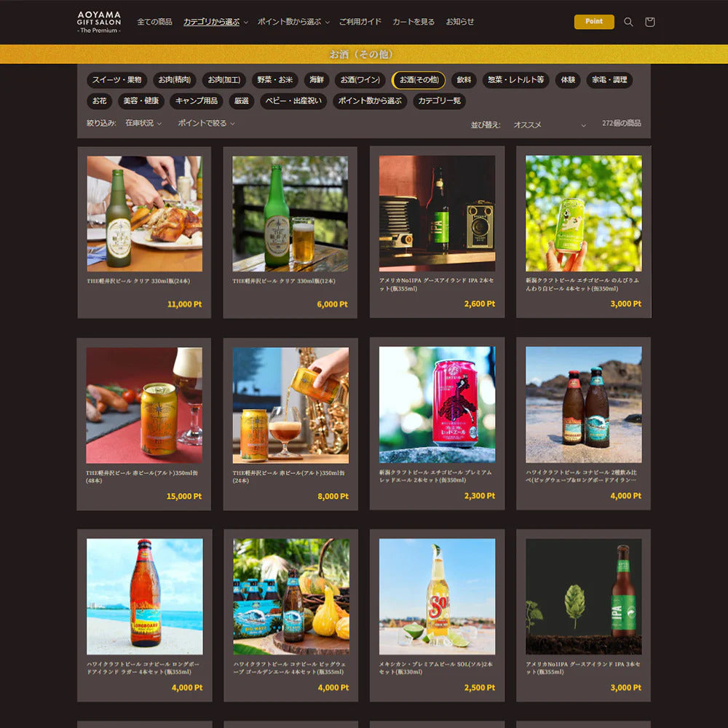The width and height of the screenshot is (728, 728).
Task: Open the shopping cart icon
Action: point(650,22)
